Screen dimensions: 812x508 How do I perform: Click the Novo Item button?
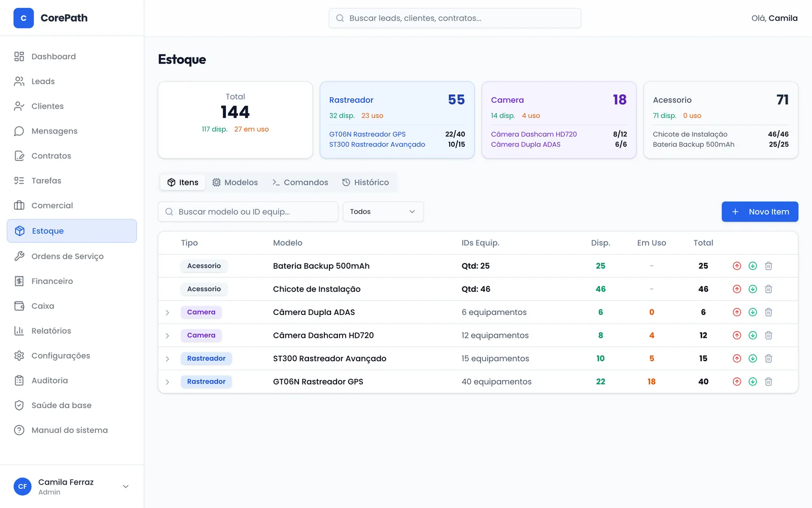(760, 212)
